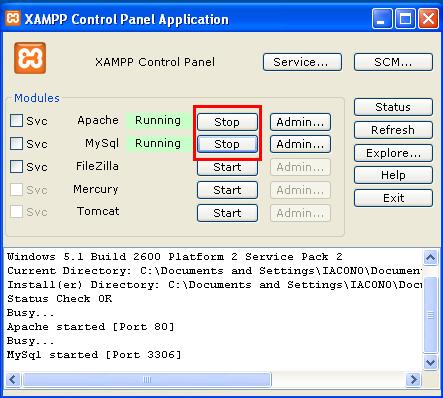Screen dimensions: 443x398
Task: Stop the MySql module
Action: pyautogui.click(x=227, y=144)
